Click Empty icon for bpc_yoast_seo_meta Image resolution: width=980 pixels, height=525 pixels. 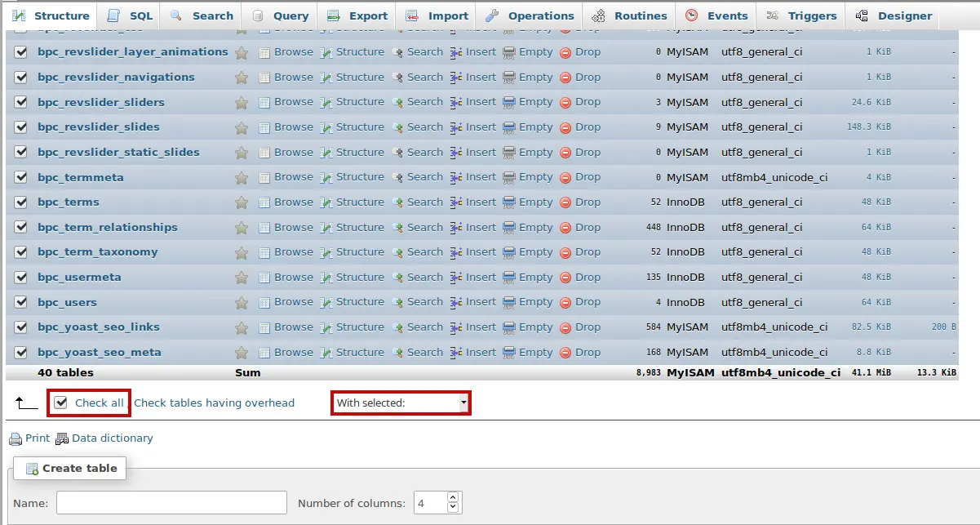point(509,353)
